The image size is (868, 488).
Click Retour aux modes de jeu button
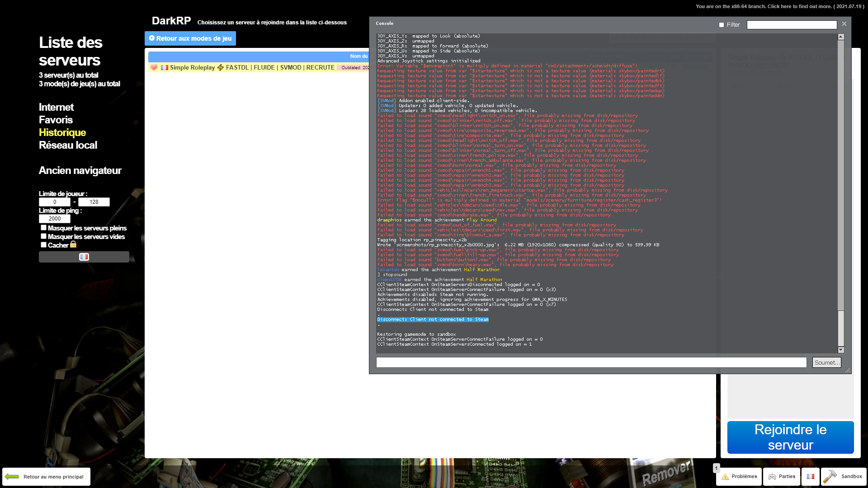190,38
